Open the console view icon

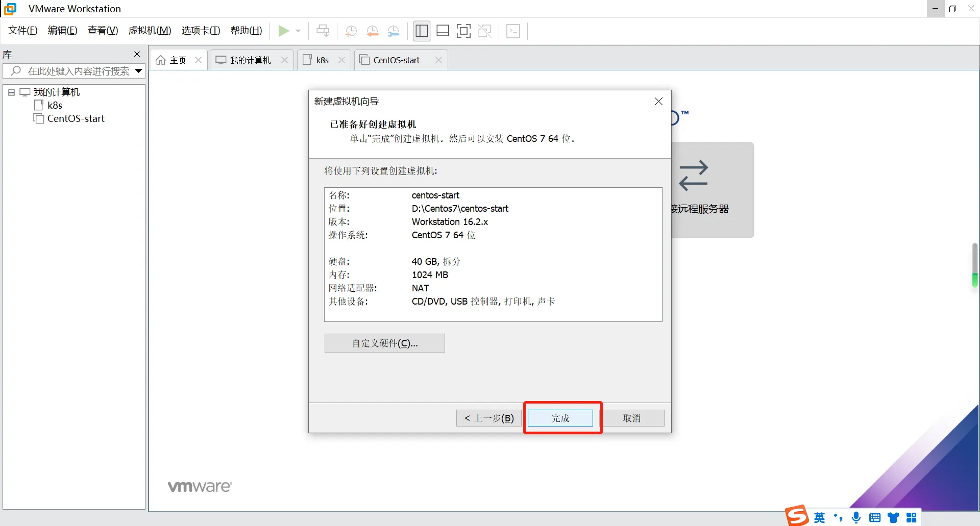tap(513, 31)
